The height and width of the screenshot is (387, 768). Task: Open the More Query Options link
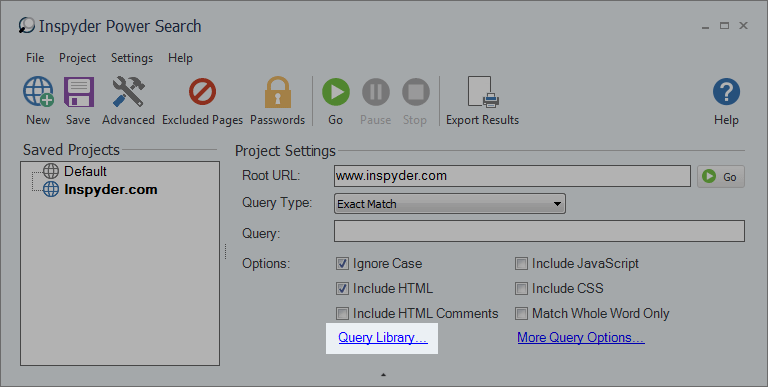(x=581, y=338)
